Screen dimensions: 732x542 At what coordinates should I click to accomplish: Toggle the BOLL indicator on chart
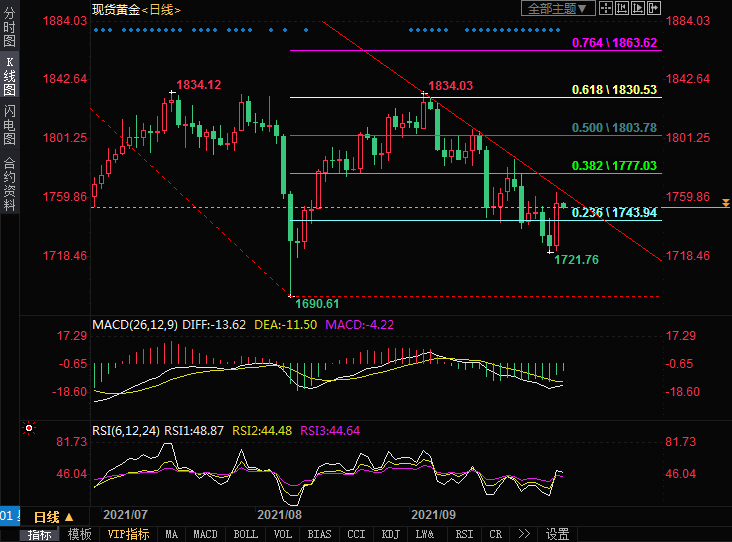(245, 534)
